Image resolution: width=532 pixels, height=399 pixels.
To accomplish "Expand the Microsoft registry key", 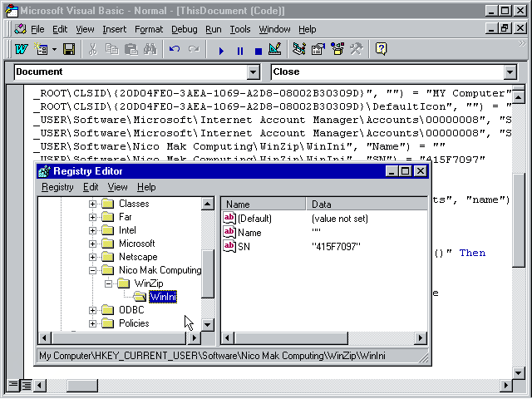I will pyautogui.click(x=92, y=244).
